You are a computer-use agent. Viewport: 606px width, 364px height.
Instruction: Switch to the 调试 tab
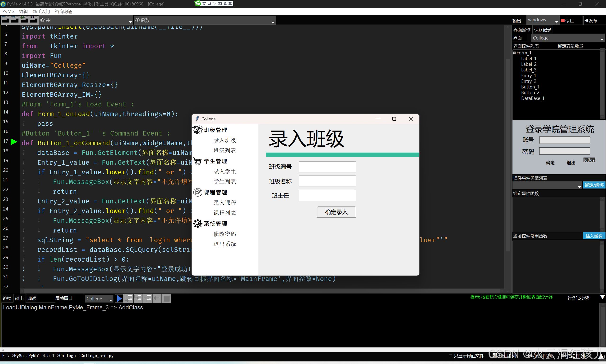[32, 298]
